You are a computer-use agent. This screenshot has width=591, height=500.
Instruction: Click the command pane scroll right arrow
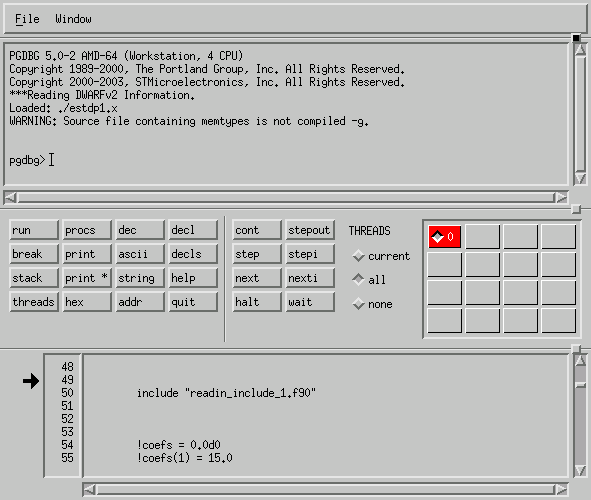point(561,197)
